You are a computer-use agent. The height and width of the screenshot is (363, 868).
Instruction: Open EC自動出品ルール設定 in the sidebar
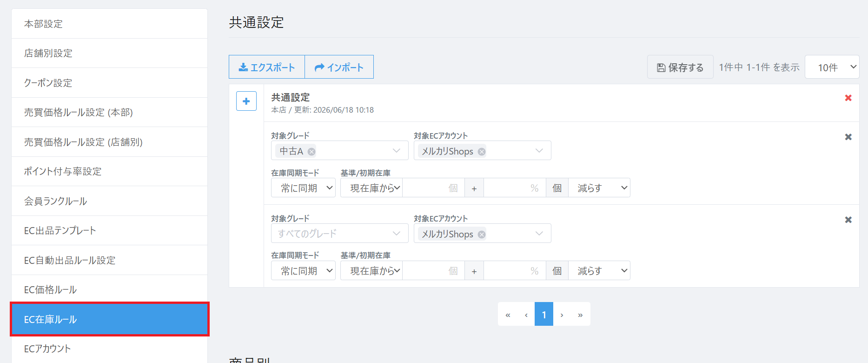tap(109, 260)
